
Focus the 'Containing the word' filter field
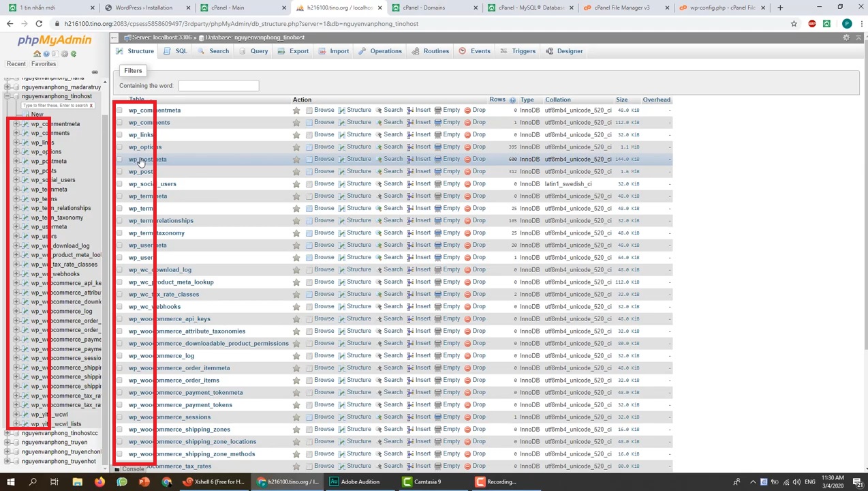(x=219, y=86)
